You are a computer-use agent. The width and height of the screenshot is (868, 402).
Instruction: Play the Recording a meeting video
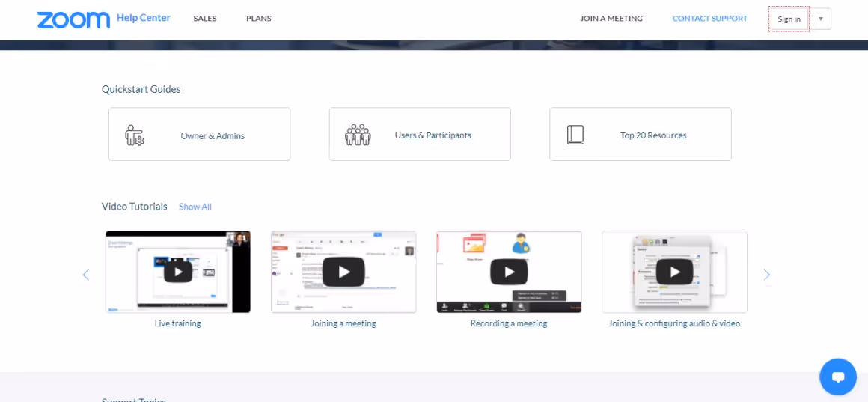(509, 272)
